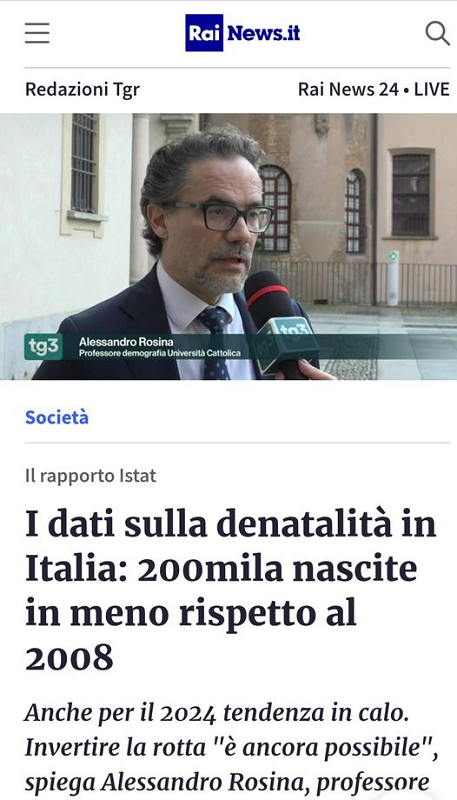Open the Redazioni Tgr section
The height and width of the screenshot is (800, 457).
[x=82, y=89]
